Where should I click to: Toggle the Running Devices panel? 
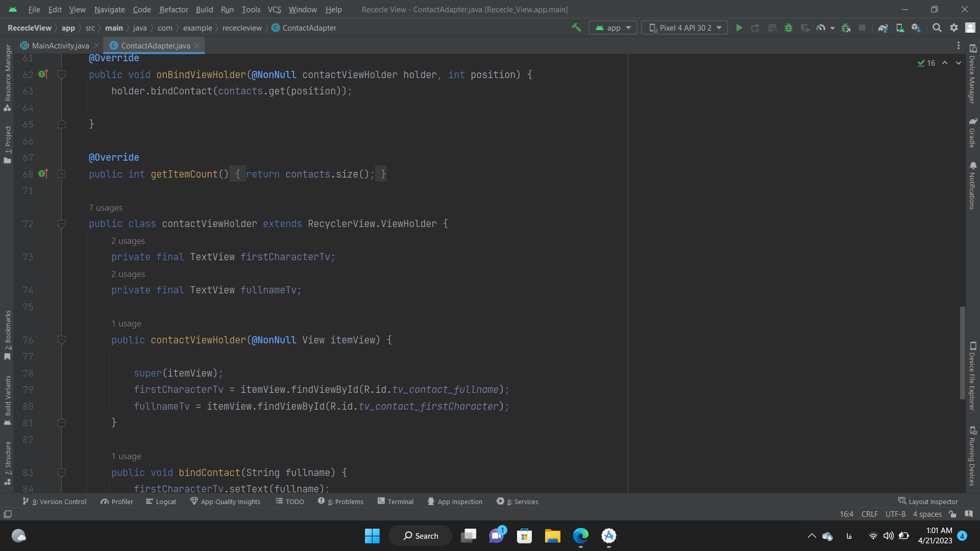[973, 456]
